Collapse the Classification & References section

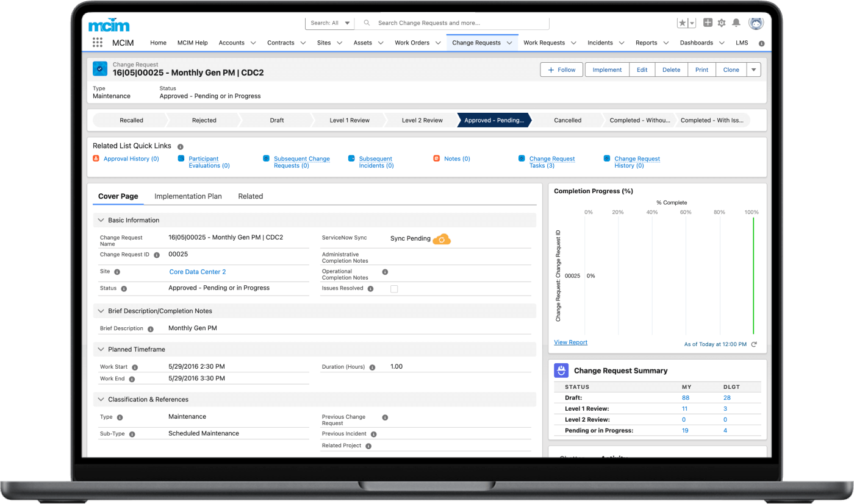point(101,399)
